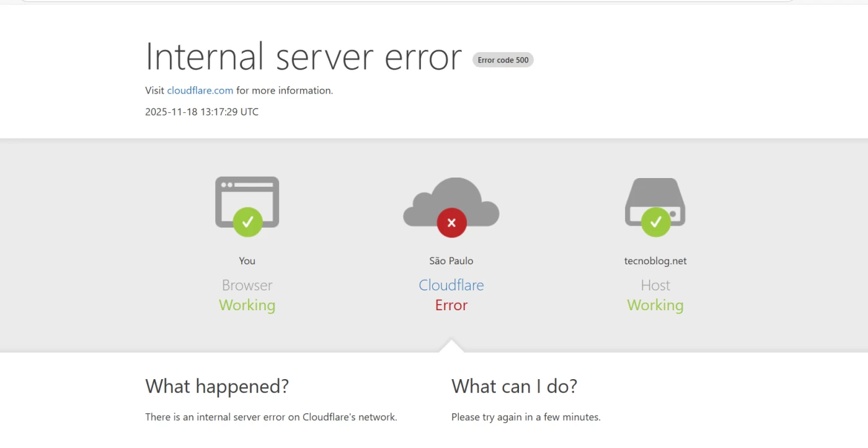
Task: Open the cloudflare.com link
Action: [200, 91]
